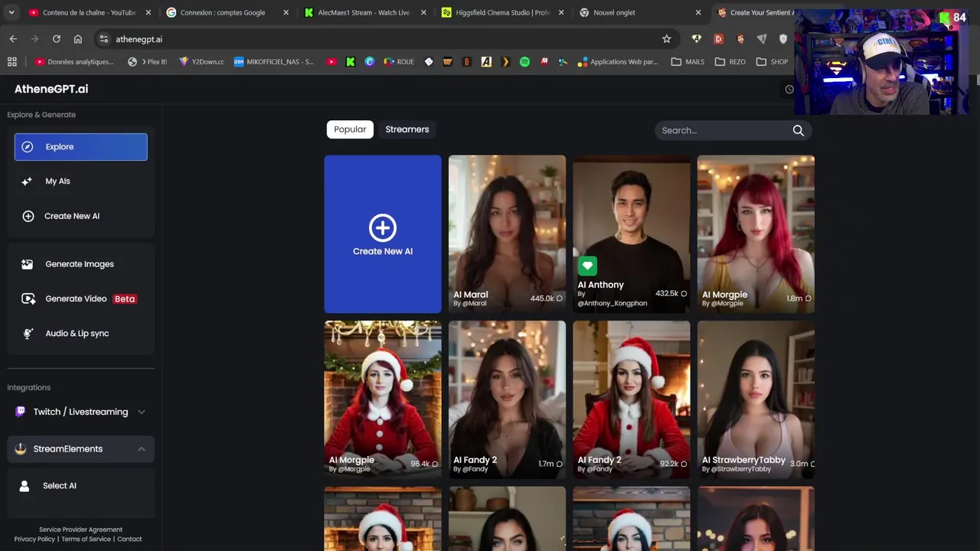Open the browser home button

[77, 39]
